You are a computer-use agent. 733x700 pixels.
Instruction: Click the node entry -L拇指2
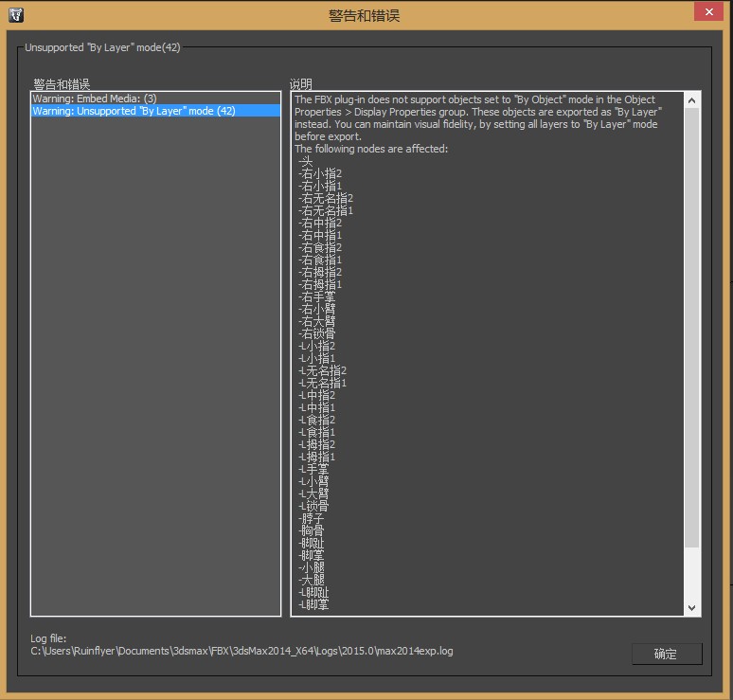[x=317, y=444]
